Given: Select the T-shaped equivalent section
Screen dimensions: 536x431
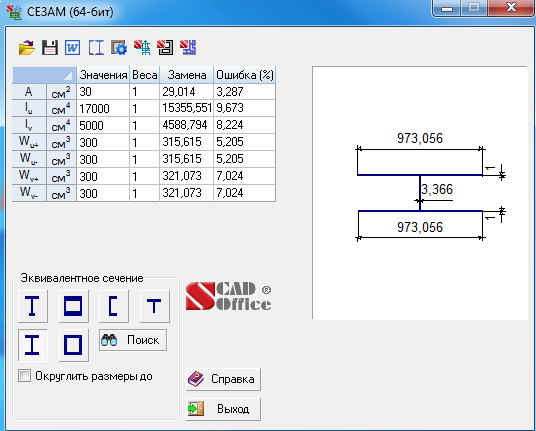Looking at the screenshot, I should point(155,306).
